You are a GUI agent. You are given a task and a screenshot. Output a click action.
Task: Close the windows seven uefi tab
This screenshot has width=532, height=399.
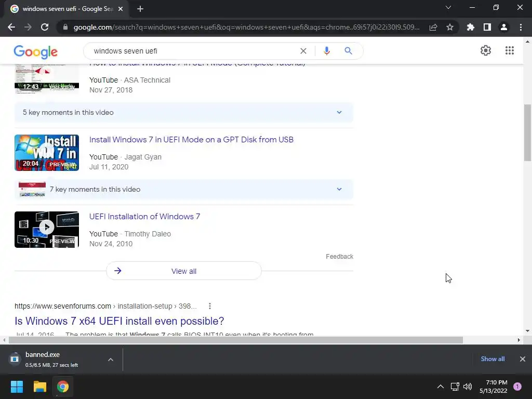[121, 9]
